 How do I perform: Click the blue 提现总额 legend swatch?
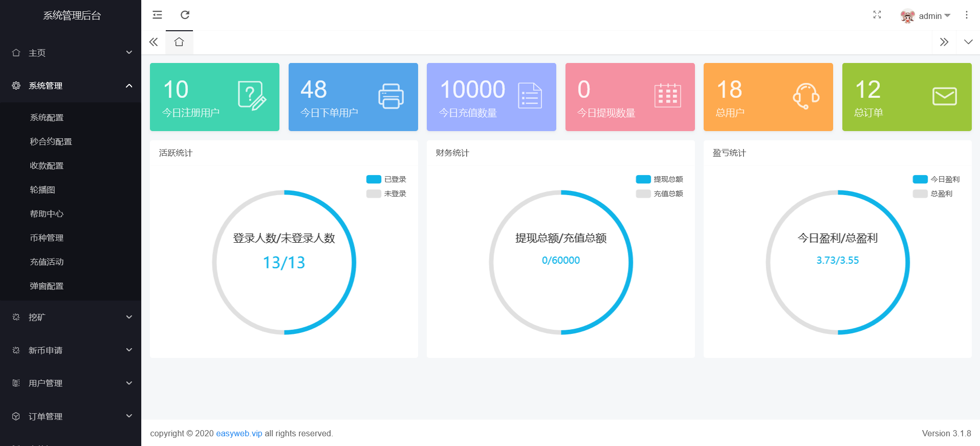[643, 179]
